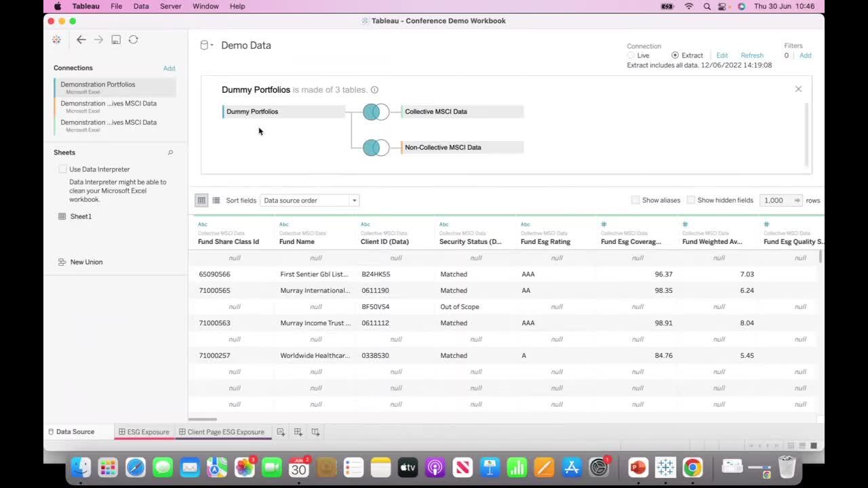868x488 pixels.
Task: Switch to the ESG Exposure sheet tab
Action: click(x=144, y=432)
